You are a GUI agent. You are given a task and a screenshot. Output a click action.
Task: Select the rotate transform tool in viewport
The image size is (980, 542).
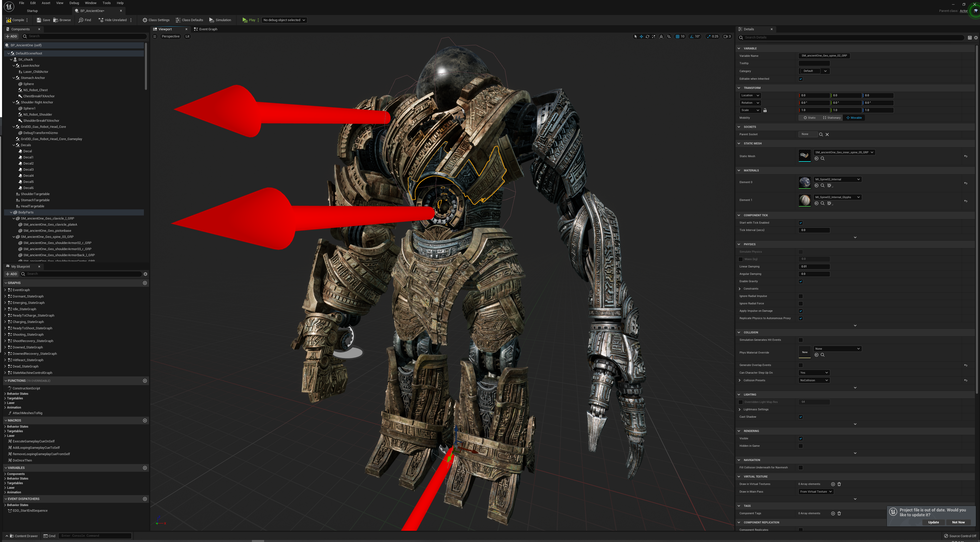coord(647,36)
